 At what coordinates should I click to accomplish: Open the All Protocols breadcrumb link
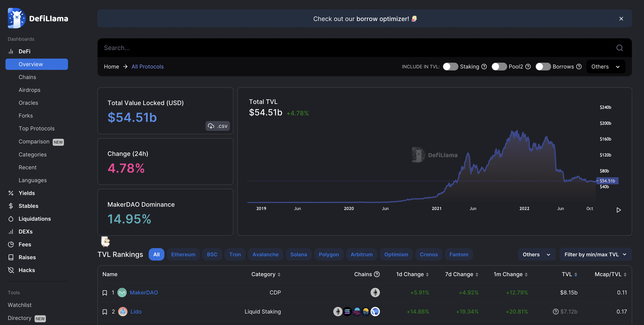(147, 67)
